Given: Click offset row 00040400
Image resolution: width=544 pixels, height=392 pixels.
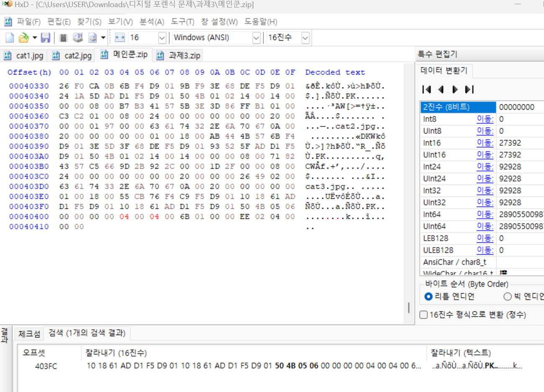Looking at the screenshot, I should point(29,217).
